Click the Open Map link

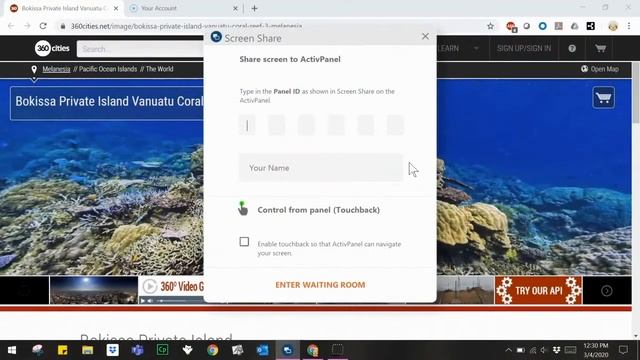600,69
